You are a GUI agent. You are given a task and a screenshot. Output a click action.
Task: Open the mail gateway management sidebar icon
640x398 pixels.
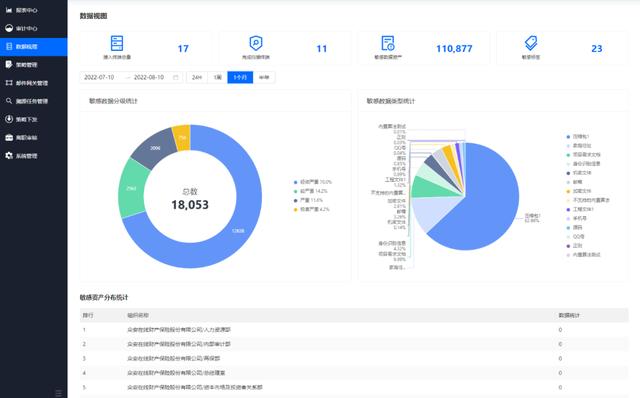click(9, 83)
